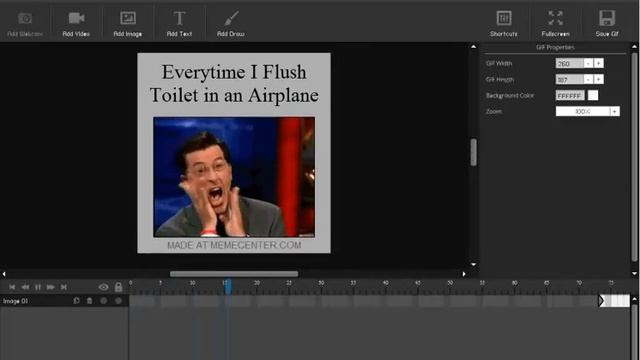Click the properties panel scroll down arrow

coord(634,273)
